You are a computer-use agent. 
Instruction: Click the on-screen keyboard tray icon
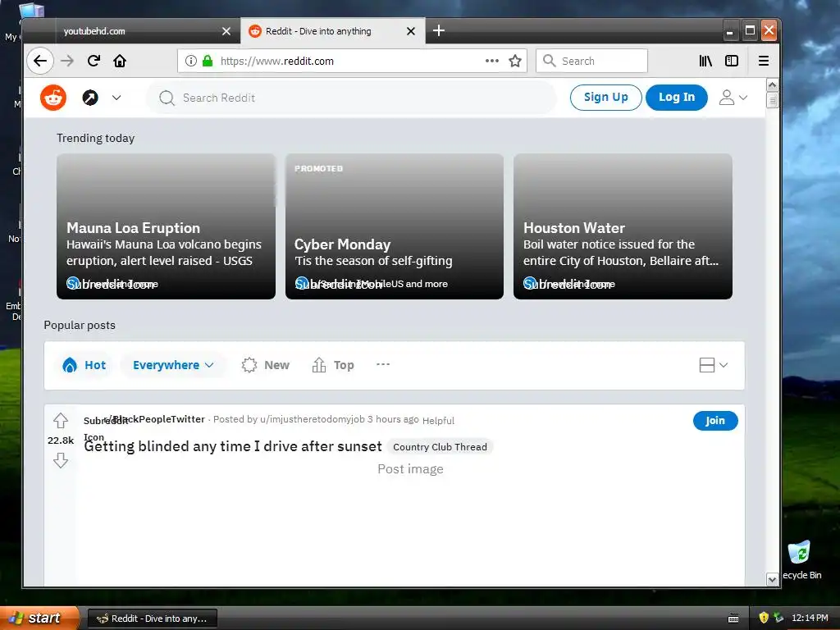click(x=733, y=619)
